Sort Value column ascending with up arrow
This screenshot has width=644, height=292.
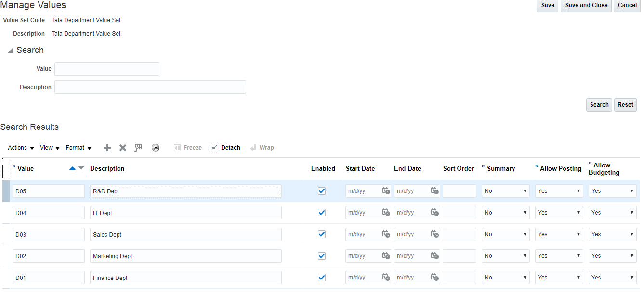coord(72,168)
